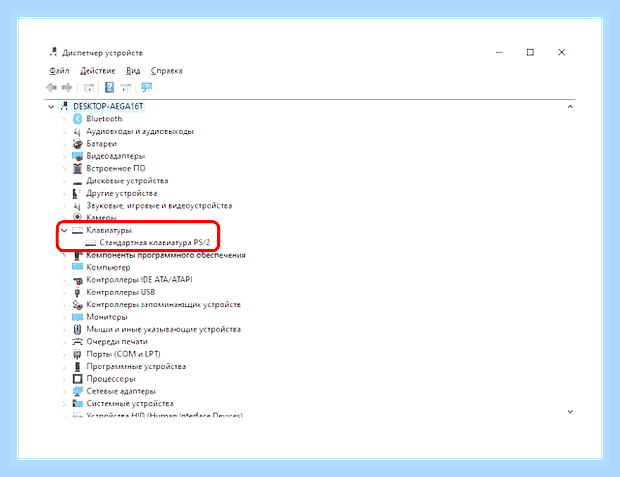Click the Мониторы monitor icon
This screenshot has width=620, height=477.
[x=78, y=317]
